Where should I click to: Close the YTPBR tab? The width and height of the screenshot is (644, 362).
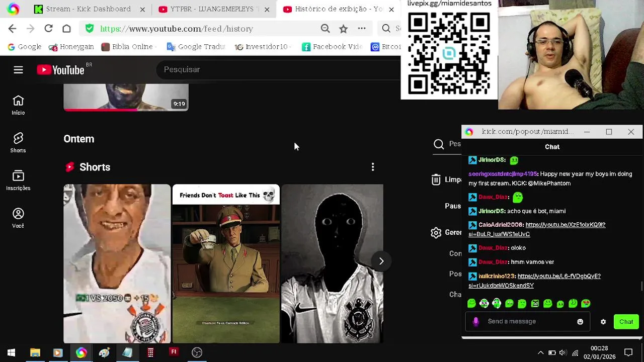tap(267, 9)
